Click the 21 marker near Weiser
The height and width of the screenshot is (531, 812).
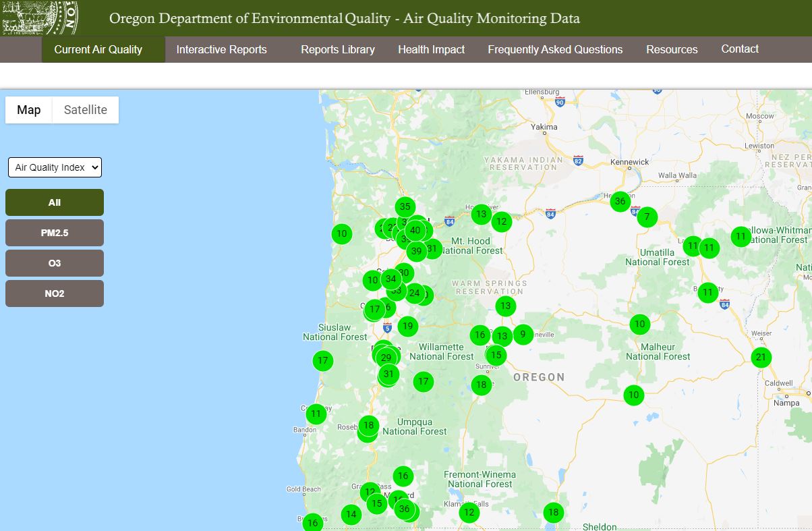click(761, 357)
